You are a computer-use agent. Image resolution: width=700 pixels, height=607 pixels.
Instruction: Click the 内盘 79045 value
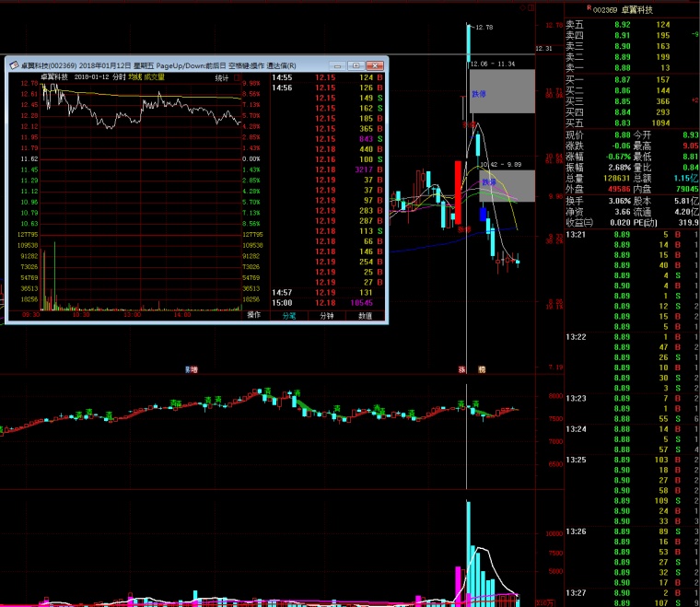(687, 189)
